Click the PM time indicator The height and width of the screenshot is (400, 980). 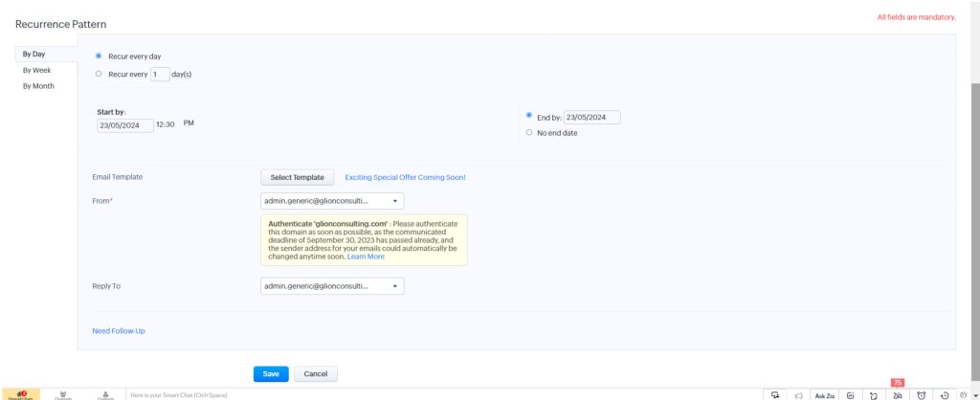189,123
